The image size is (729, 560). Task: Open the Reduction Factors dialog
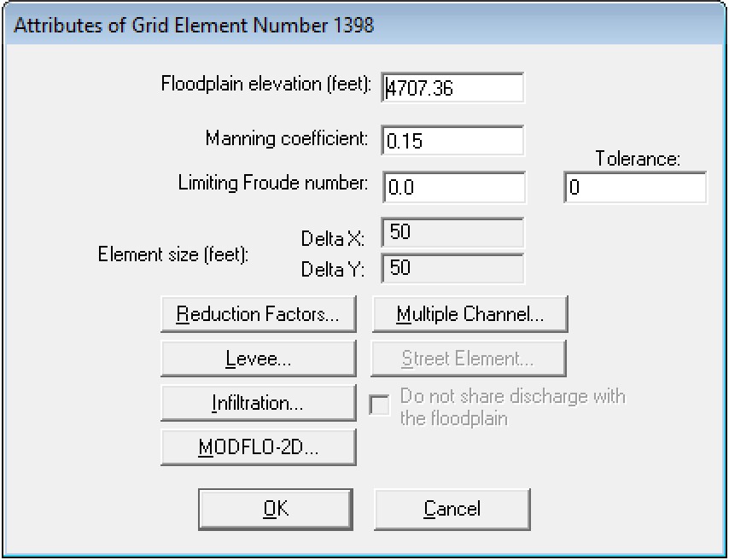click(258, 313)
